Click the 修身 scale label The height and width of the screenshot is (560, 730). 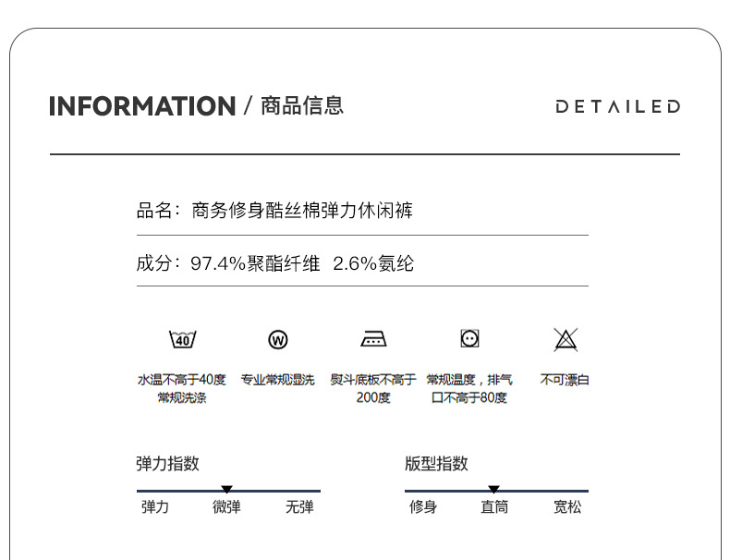pos(423,506)
